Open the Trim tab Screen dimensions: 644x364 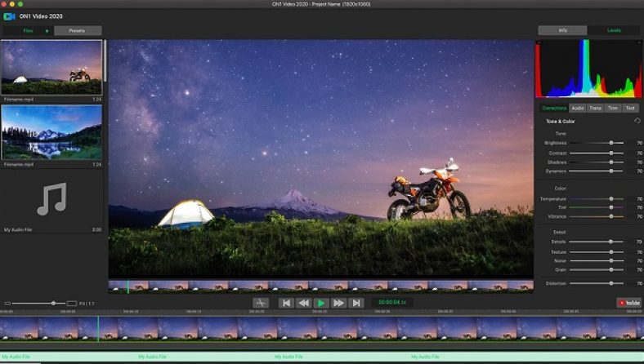pyautogui.click(x=613, y=108)
